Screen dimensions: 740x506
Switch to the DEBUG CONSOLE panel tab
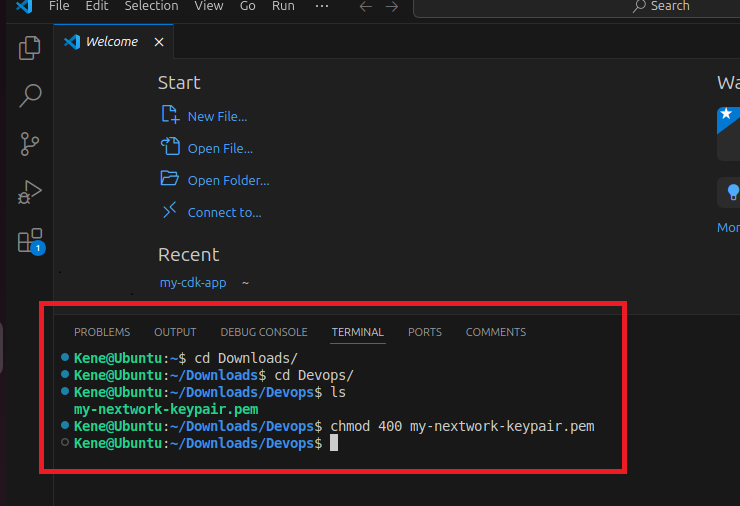pos(264,332)
